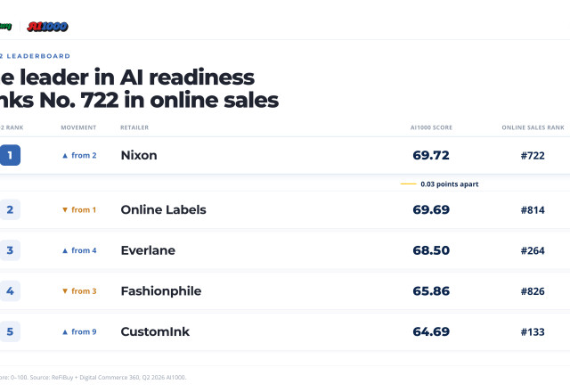
Task: Click the Retailer column header
Action: pos(134,127)
